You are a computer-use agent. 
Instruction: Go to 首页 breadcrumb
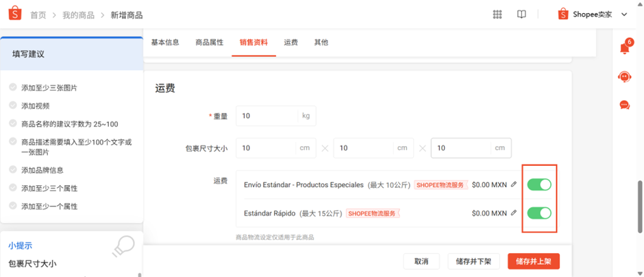pyautogui.click(x=38, y=15)
